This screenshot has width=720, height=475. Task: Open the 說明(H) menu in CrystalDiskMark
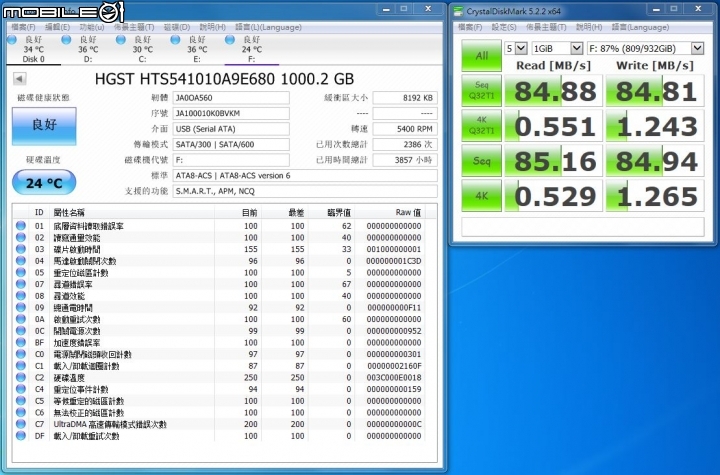[x=589, y=27]
